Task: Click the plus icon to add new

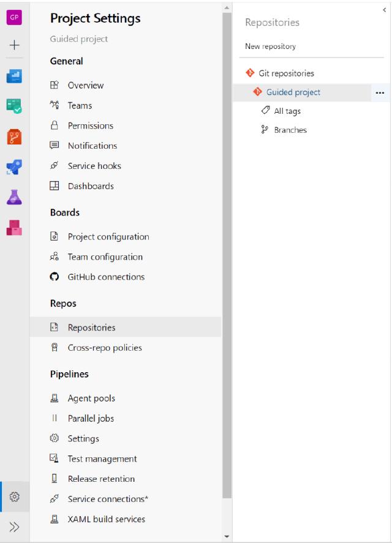Action: click(x=15, y=46)
